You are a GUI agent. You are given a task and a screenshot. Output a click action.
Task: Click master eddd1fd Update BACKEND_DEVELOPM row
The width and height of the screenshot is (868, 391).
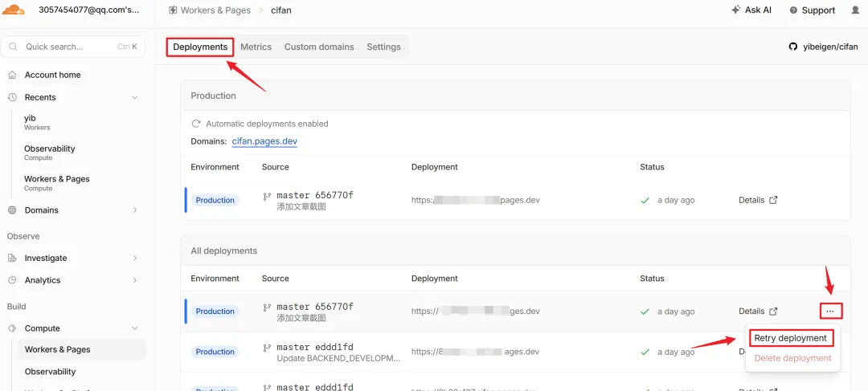[x=338, y=352]
